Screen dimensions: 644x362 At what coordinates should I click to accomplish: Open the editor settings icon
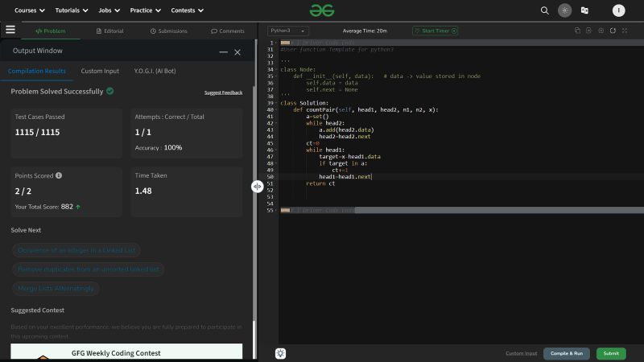(601, 31)
